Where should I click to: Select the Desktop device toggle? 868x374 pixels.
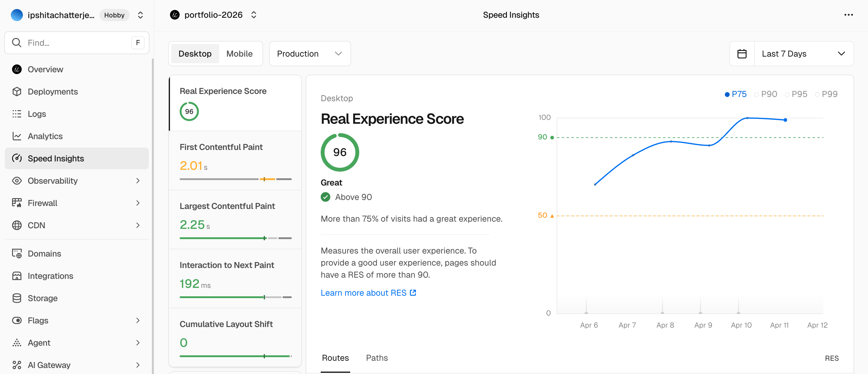tap(195, 54)
